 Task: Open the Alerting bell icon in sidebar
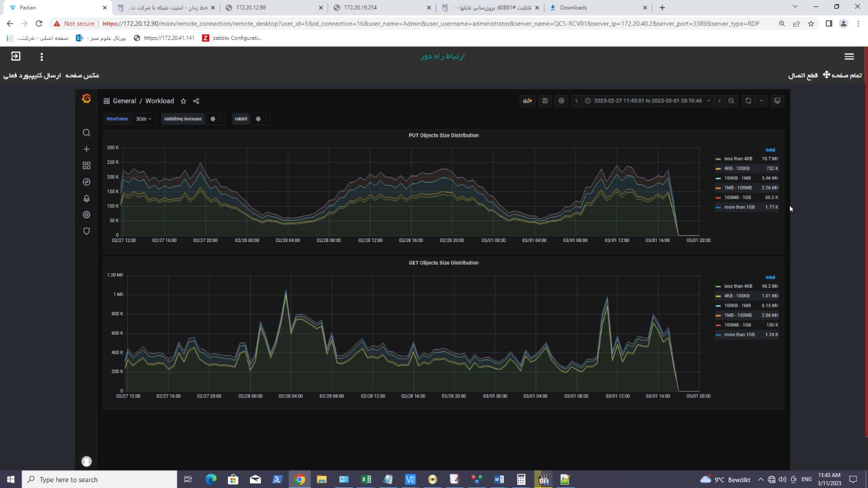tap(87, 199)
